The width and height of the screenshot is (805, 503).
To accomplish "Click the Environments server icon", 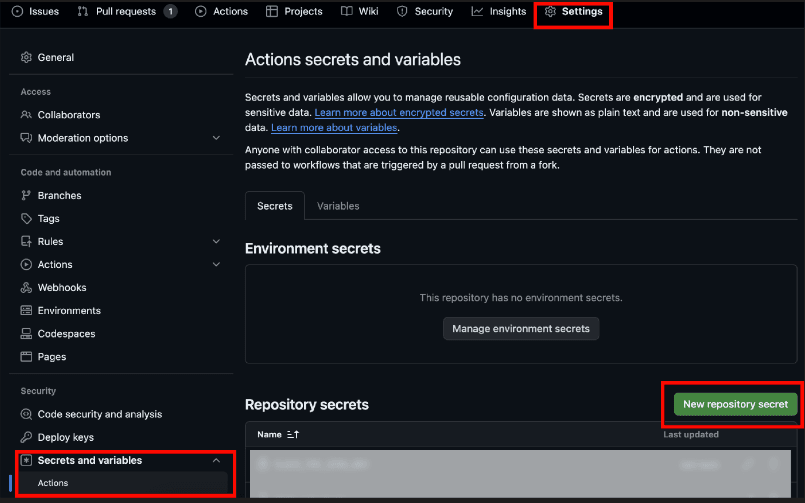I will [x=26, y=311].
